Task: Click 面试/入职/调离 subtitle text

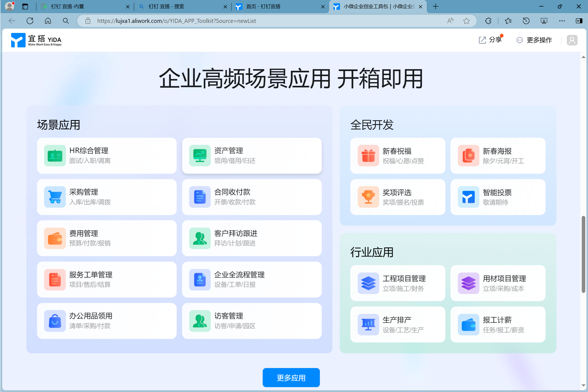Action: [x=90, y=161]
